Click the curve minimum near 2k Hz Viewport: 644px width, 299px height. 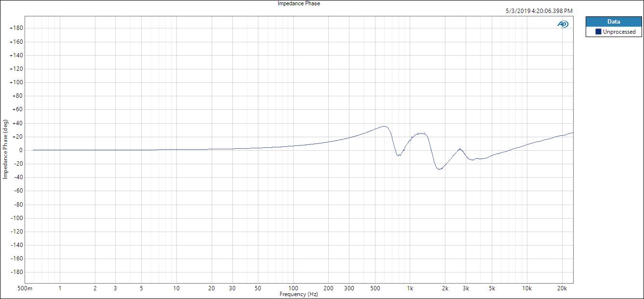tap(439, 169)
